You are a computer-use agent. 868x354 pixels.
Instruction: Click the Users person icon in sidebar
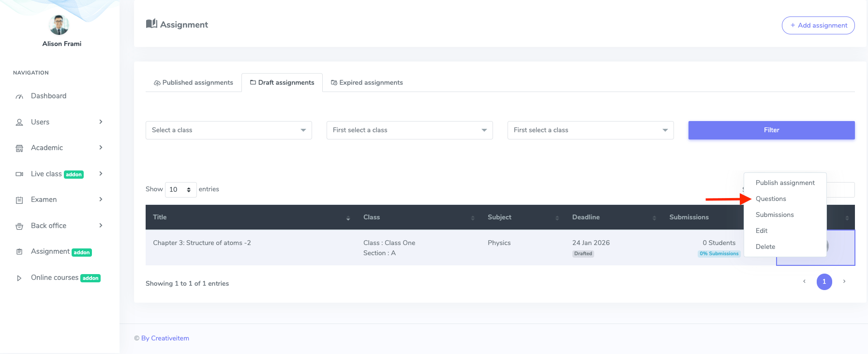coord(19,123)
